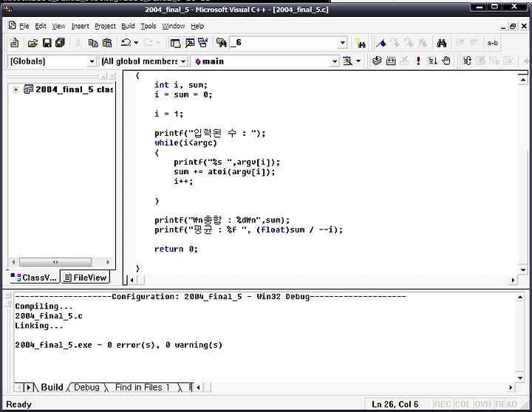Click the document icon left of File menu
Viewport: 532px width, 412px height.
click(13, 25)
